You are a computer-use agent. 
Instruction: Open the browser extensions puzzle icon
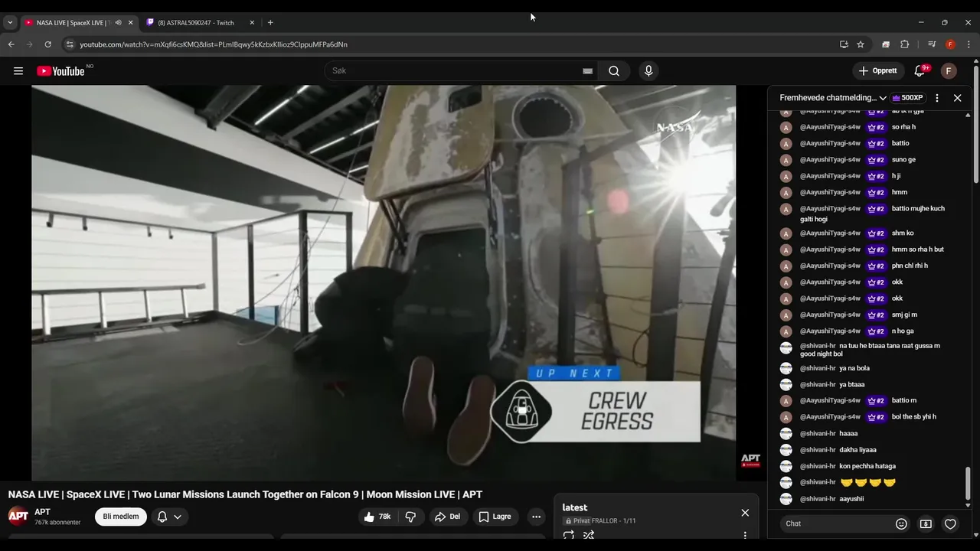(904, 44)
